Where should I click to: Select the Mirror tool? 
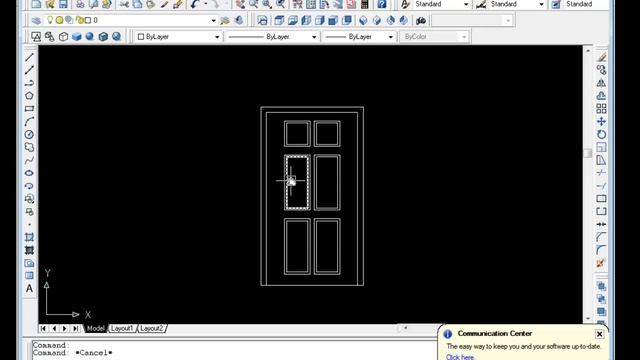click(601, 83)
